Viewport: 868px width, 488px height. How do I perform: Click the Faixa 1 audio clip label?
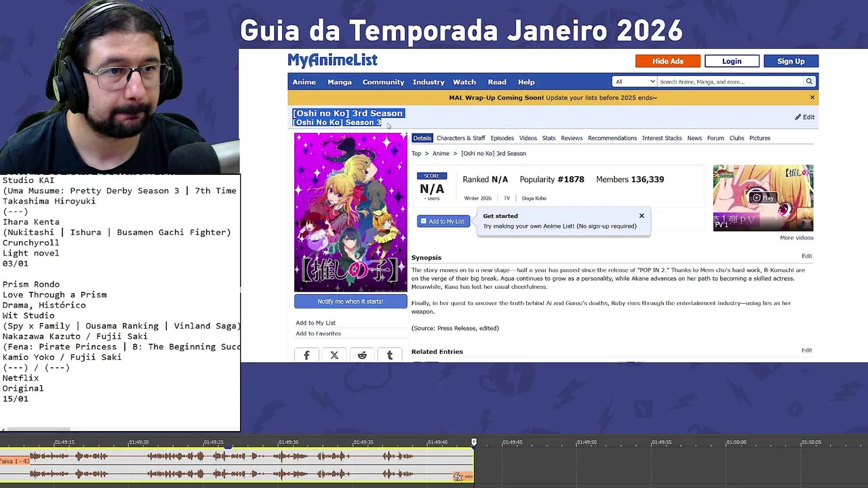pos(15,461)
